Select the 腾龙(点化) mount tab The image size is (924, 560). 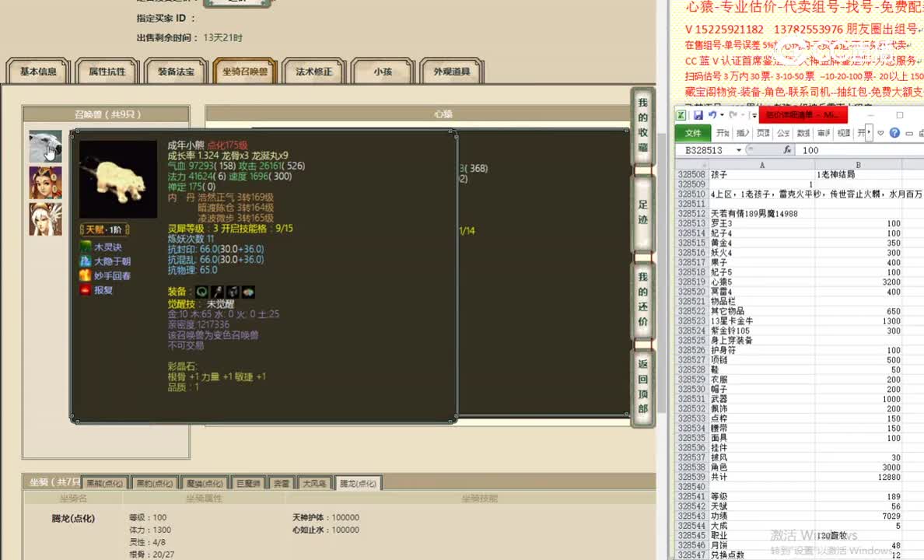[358, 482]
